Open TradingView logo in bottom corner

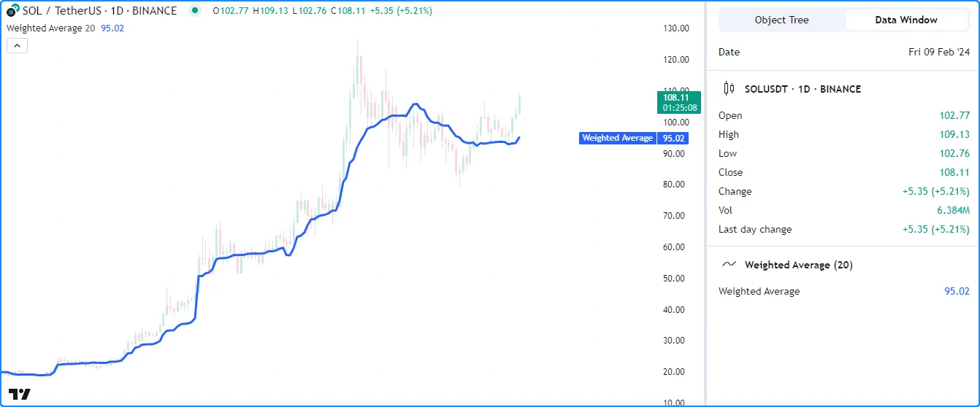tap(20, 394)
